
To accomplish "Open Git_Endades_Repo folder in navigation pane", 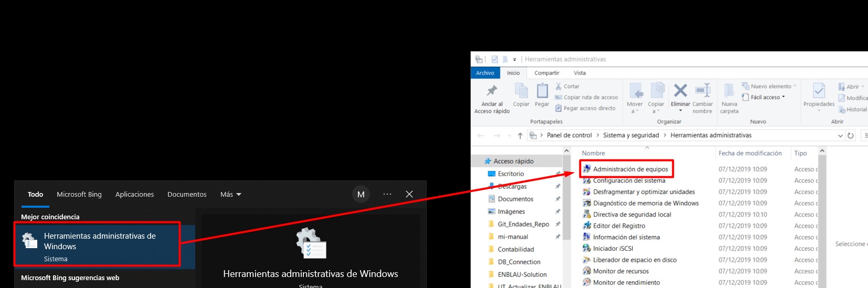I will click(x=517, y=224).
